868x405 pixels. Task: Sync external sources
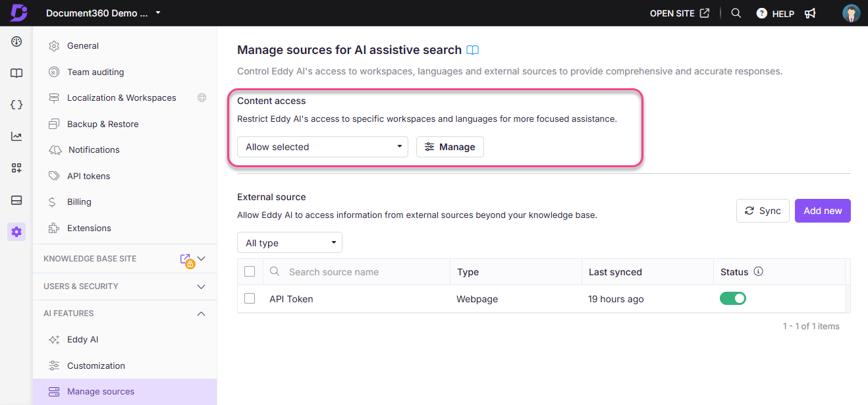point(763,211)
